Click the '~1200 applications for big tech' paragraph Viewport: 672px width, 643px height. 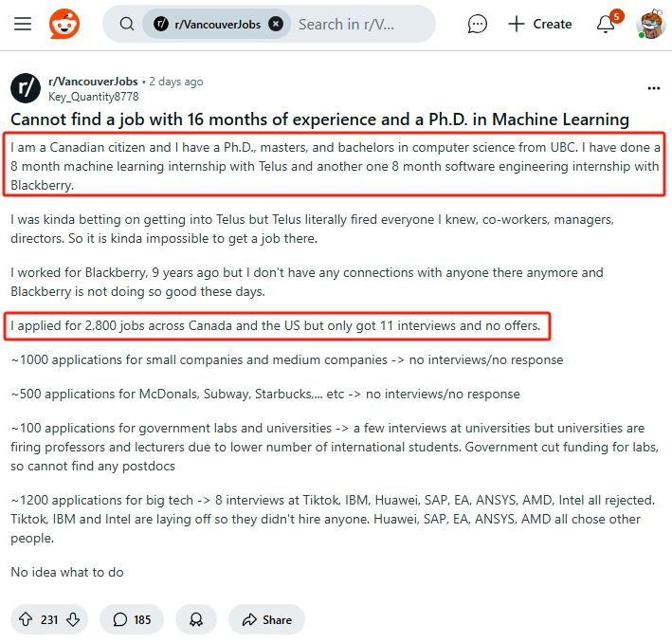pyautogui.click(x=333, y=519)
